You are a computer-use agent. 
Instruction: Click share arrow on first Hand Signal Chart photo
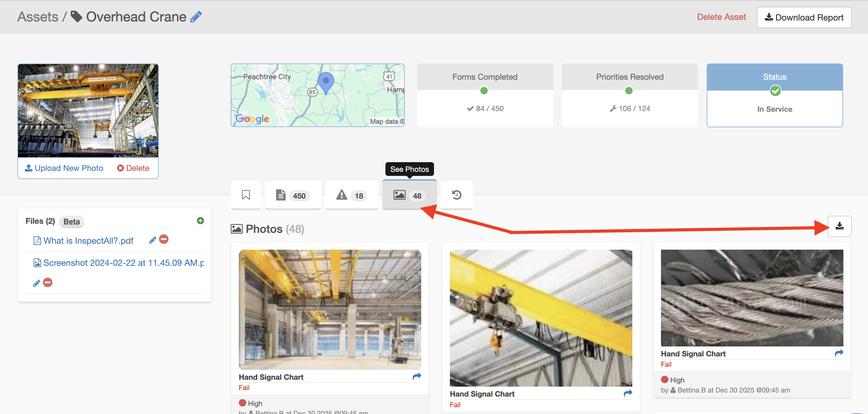pos(417,376)
